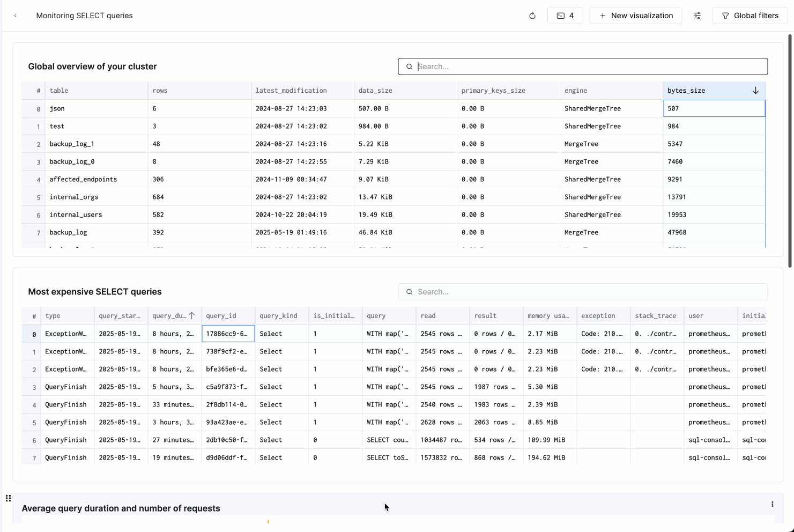Click the New visualization button
This screenshot has height=532, width=794.
[x=635, y=16]
